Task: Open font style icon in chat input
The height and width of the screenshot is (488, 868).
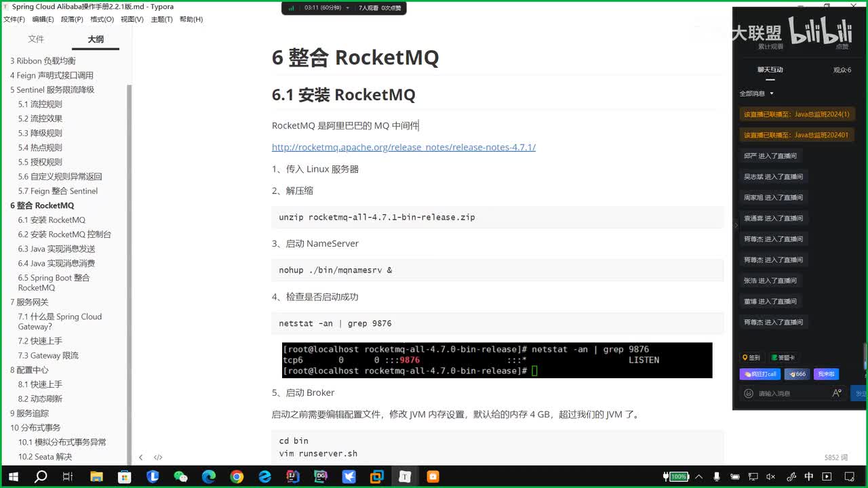Action: point(837,393)
